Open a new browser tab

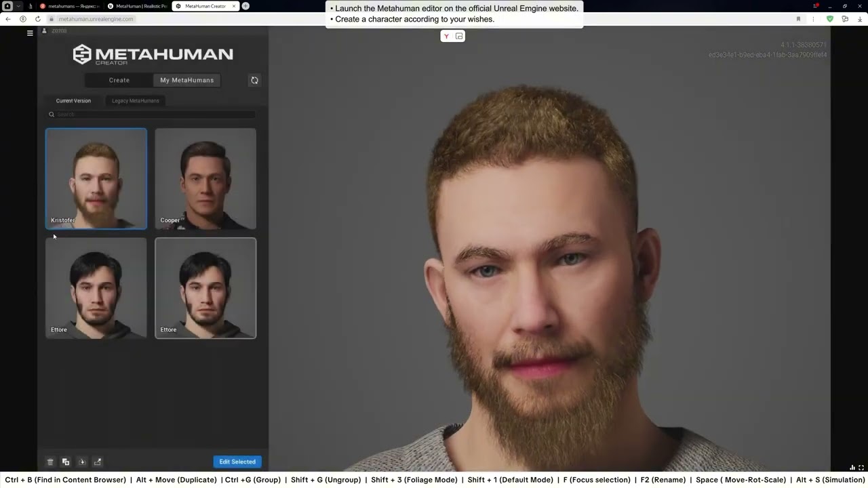pos(245,6)
